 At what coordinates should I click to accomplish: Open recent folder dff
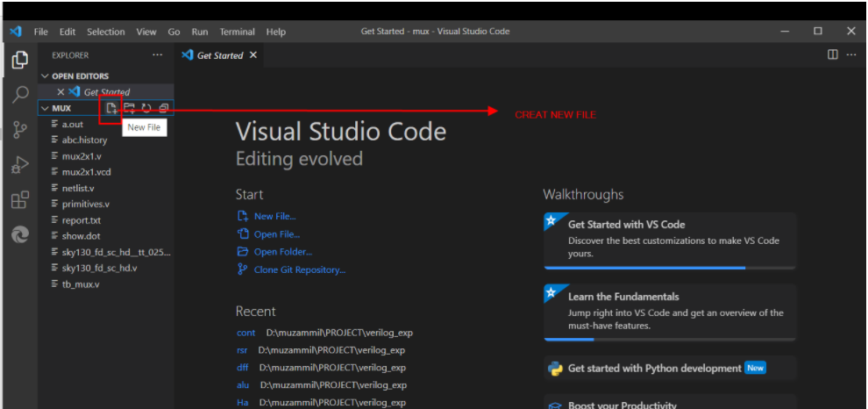click(x=243, y=368)
